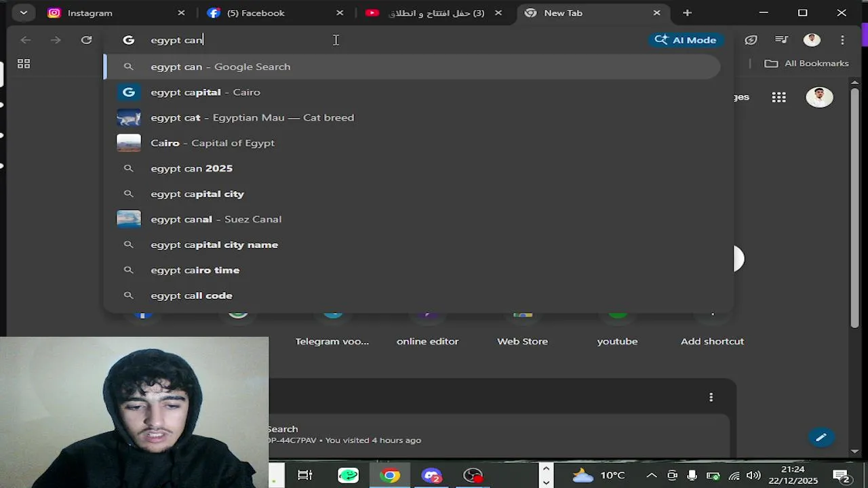Open Chrome profile avatar in toolbar
The width and height of the screenshot is (868, 488).
(812, 40)
